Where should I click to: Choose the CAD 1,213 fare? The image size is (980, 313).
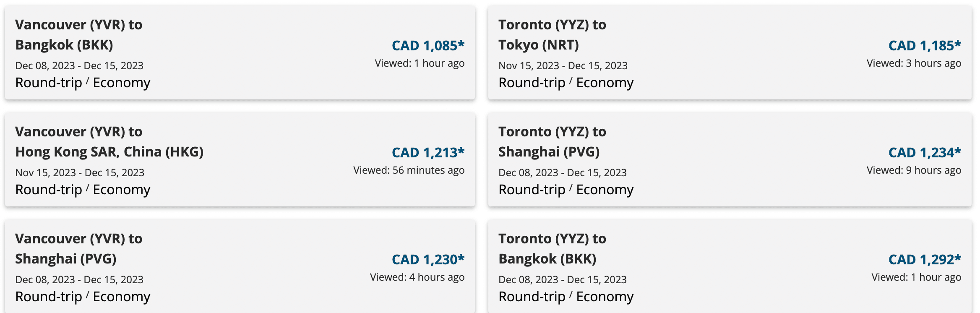[x=428, y=152]
